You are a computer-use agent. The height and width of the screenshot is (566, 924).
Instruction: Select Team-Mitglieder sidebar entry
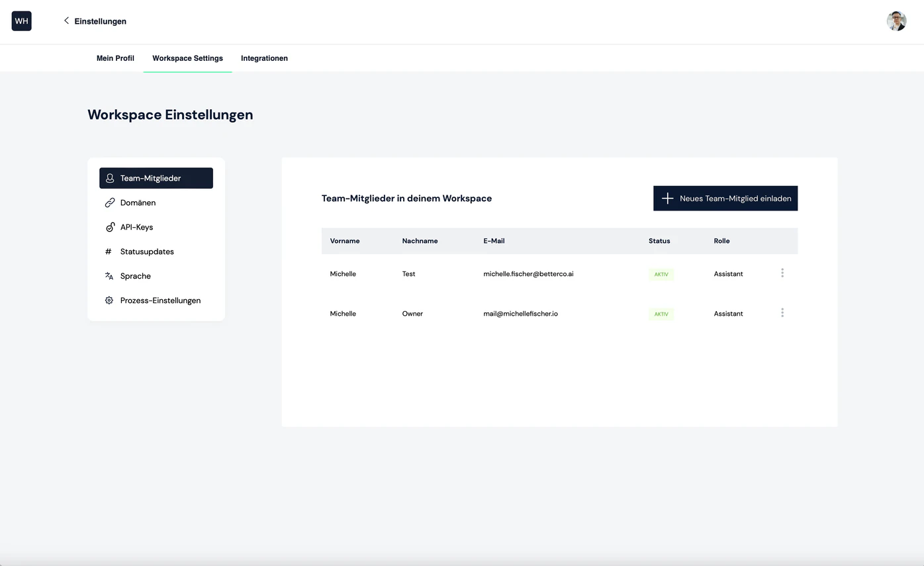click(x=156, y=178)
